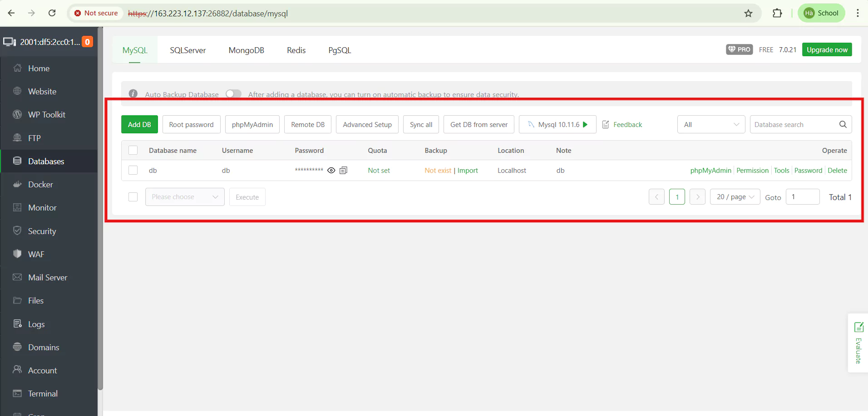This screenshot has height=416, width=868.
Task: Tick the checkbox for the db row
Action: coord(133,170)
